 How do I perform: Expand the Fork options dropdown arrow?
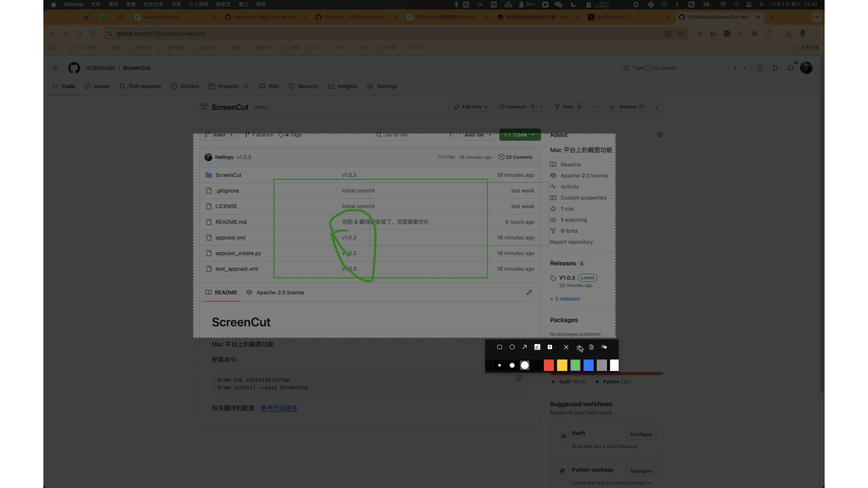click(x=594, y=107)
